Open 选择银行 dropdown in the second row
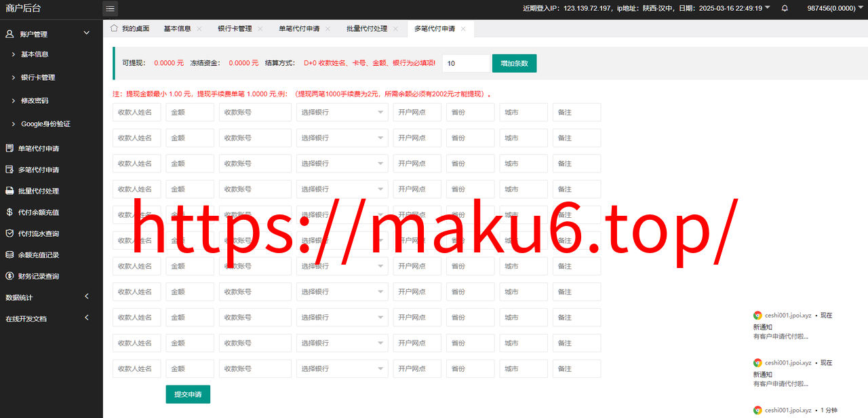 [342, 138]
